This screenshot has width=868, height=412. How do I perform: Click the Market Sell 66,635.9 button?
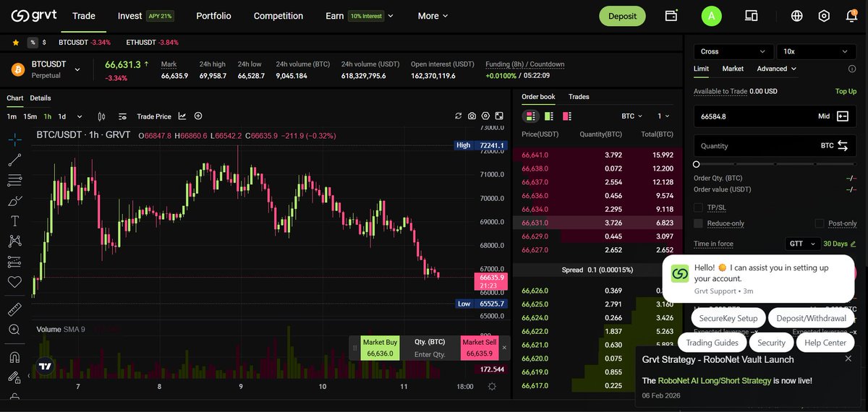click(480, 348)
